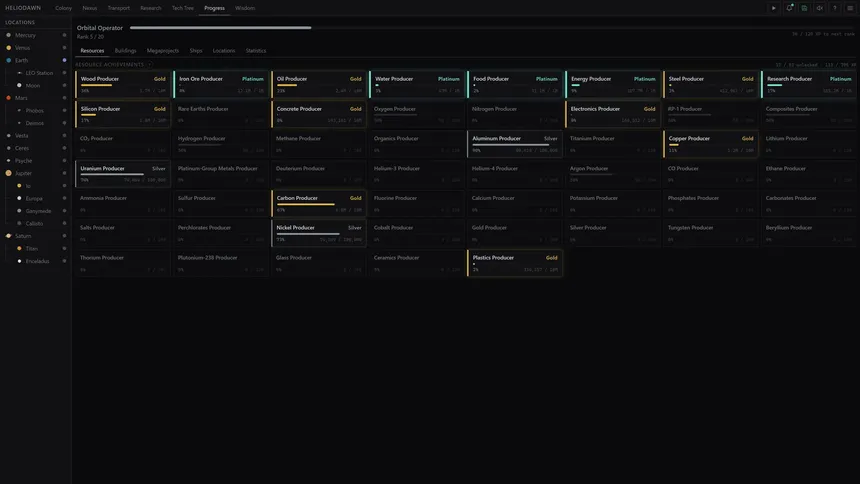860x484 pixels.
Task: Switch to the Statistics tab
Action: click(256, 50)
